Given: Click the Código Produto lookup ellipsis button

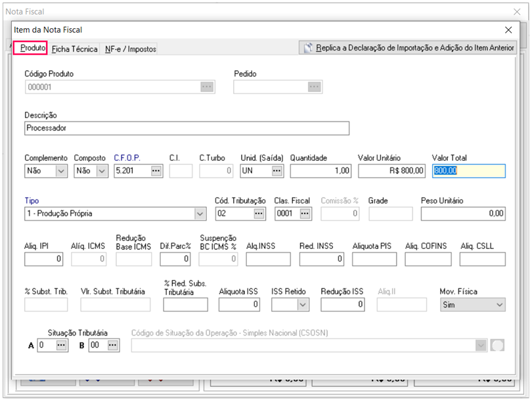Looking at the screenshot, I should pyautogui.click(x=207, y=87).
